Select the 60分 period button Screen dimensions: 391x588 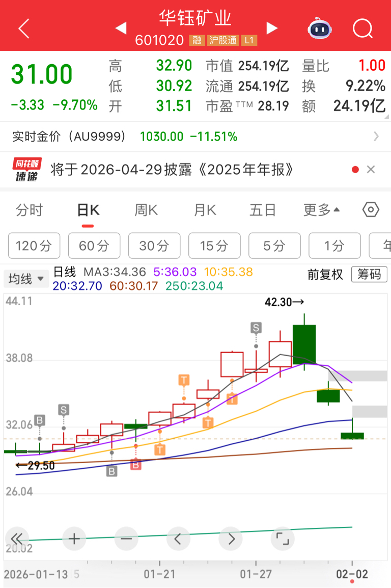[x=94, y=246]
